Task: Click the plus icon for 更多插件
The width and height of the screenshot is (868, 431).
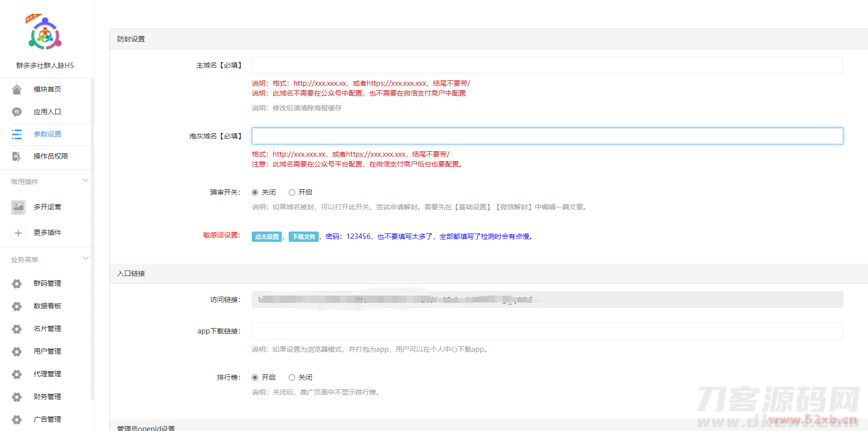Action: (18, 233)
